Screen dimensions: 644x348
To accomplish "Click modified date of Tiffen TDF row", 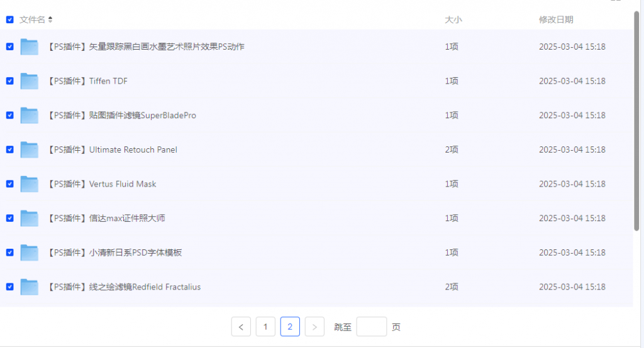I will tap(572, 81).
